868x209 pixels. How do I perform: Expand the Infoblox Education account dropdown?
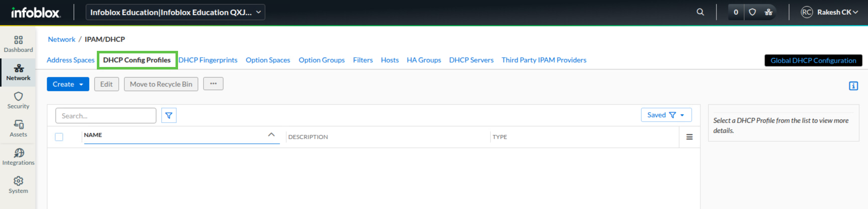pos(176,12)
